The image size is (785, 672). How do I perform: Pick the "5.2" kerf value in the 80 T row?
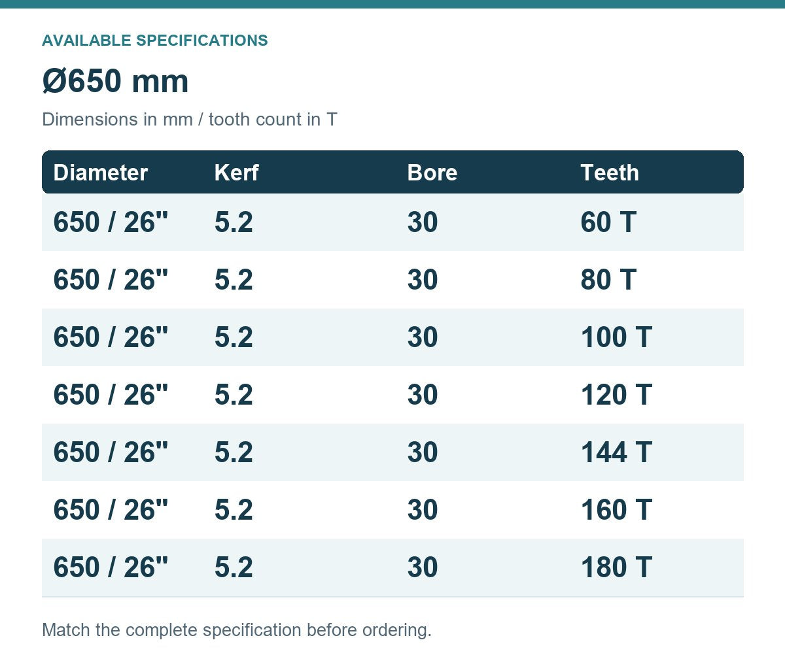(x=234, y=280)
